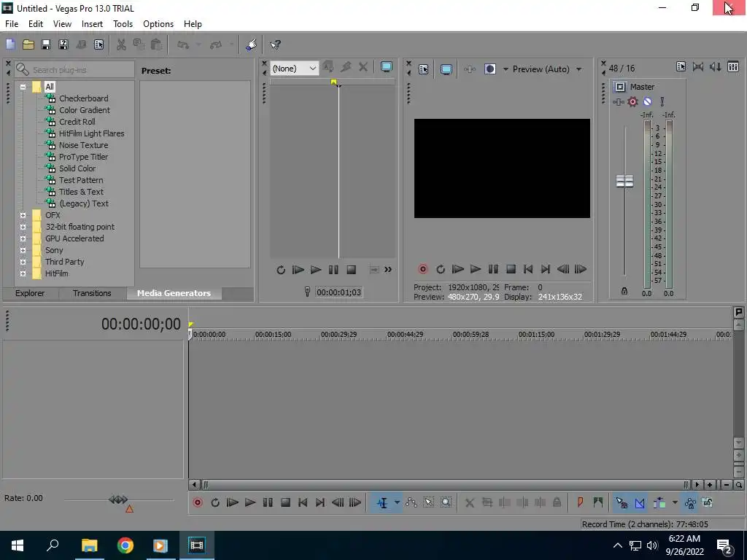Click the Redo arrow icon
Viewport: 747px width, 560px height.
click(x=216, y=44)
